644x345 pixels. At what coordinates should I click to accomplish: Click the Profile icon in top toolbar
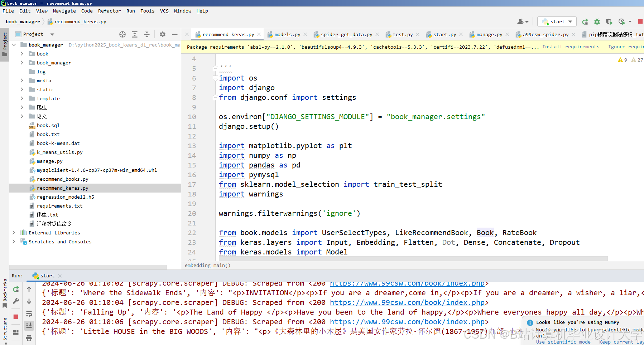click(x=622, y=22)
